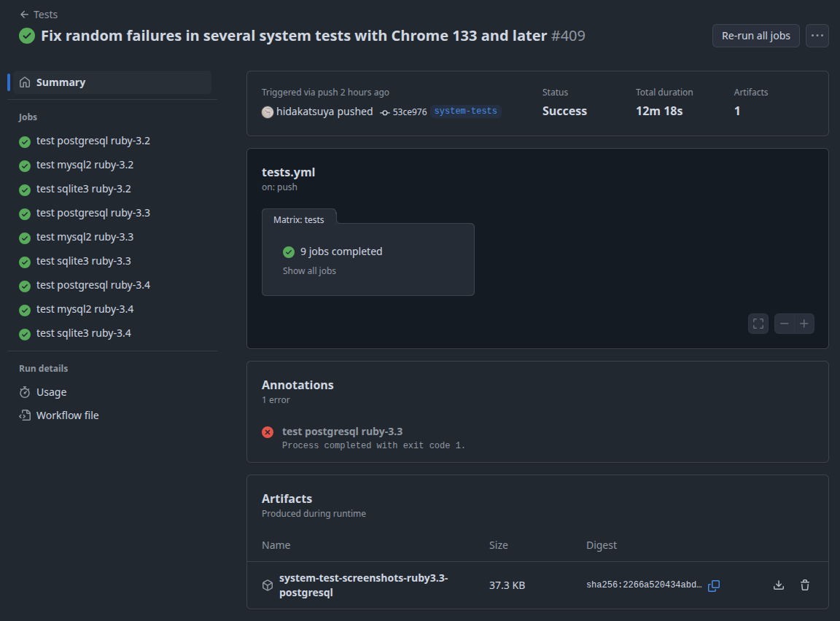Image resolution: width=840 pixels, height=621 pixels.
Task: Expand Show all jobs in matrix
Action: pyautogui.click(x=309, y=271)
